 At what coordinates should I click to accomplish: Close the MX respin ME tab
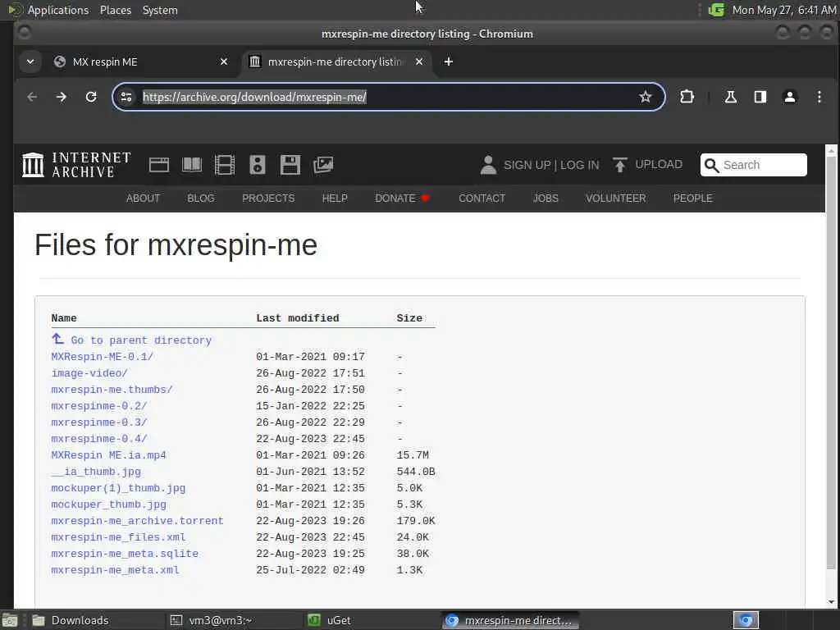224,62
